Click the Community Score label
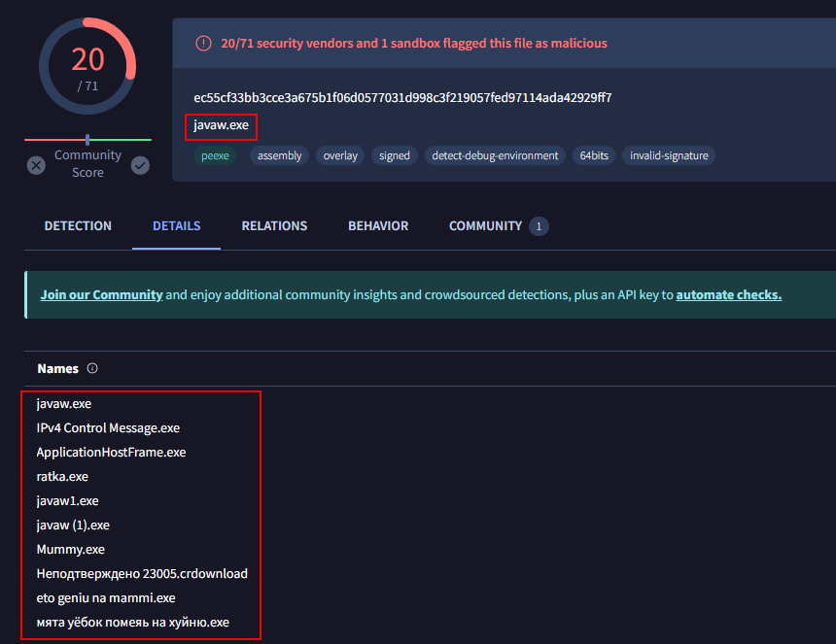This screenshot has height=644, width=836. coord(87,163)
